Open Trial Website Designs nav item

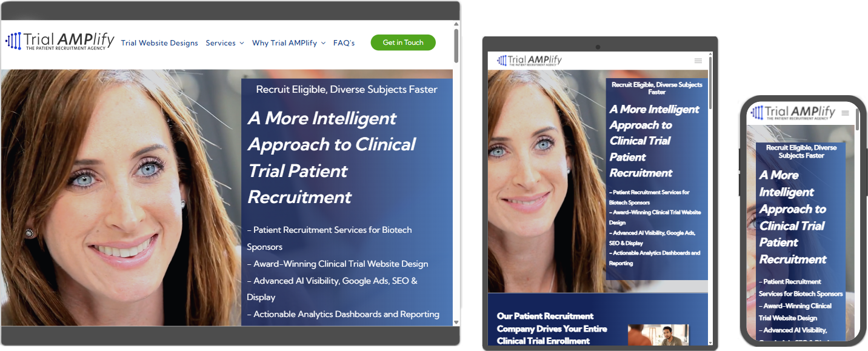pyautogui.click(x=159, y=43)
